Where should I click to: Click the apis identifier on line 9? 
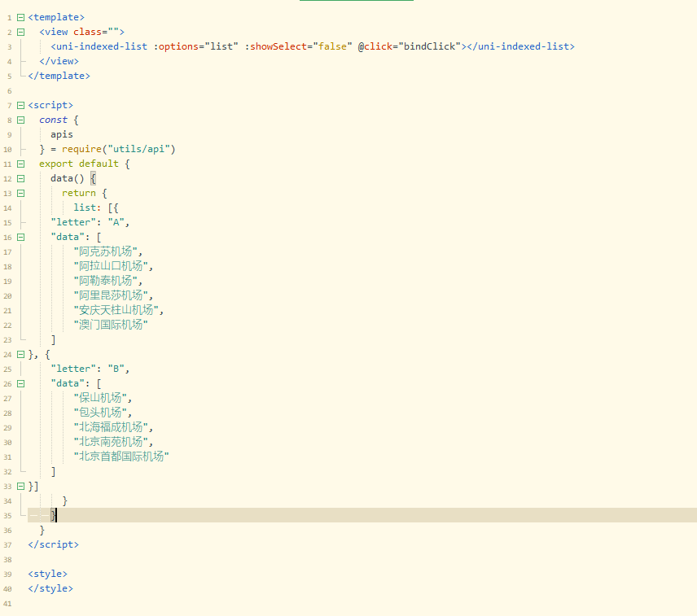pyautogui.click(x=62, y=134)
